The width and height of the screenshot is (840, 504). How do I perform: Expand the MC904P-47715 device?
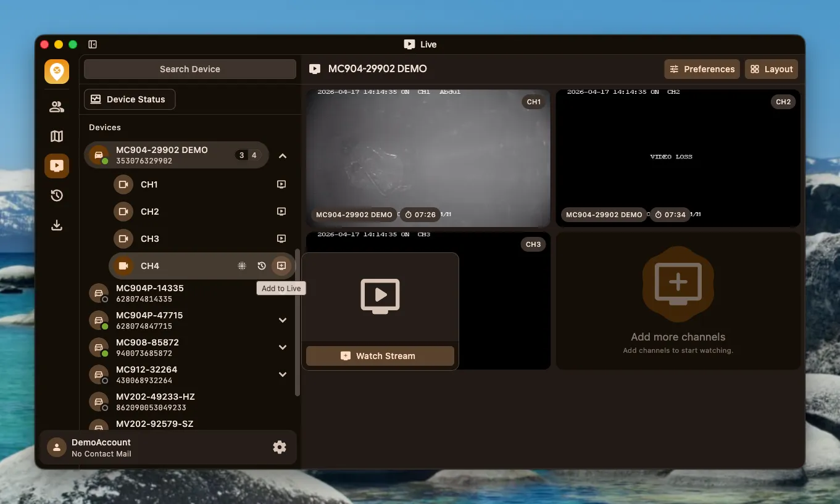click(x=283, y=320)
